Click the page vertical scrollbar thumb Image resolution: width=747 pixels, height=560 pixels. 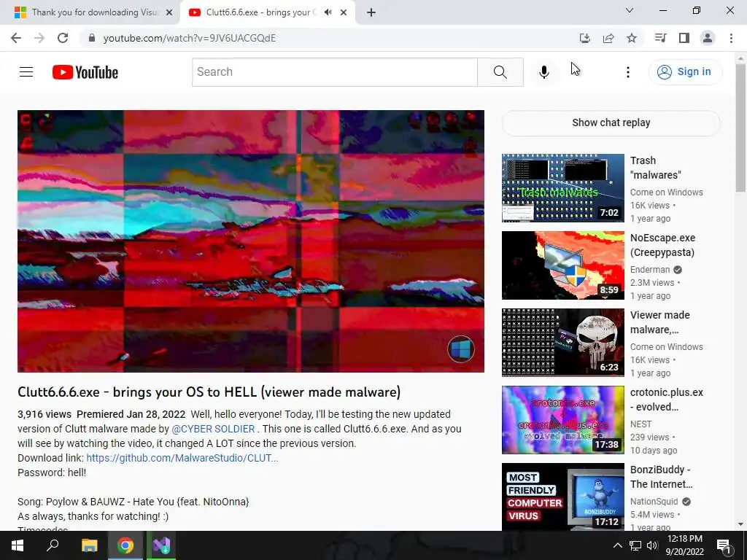(741, 128)
